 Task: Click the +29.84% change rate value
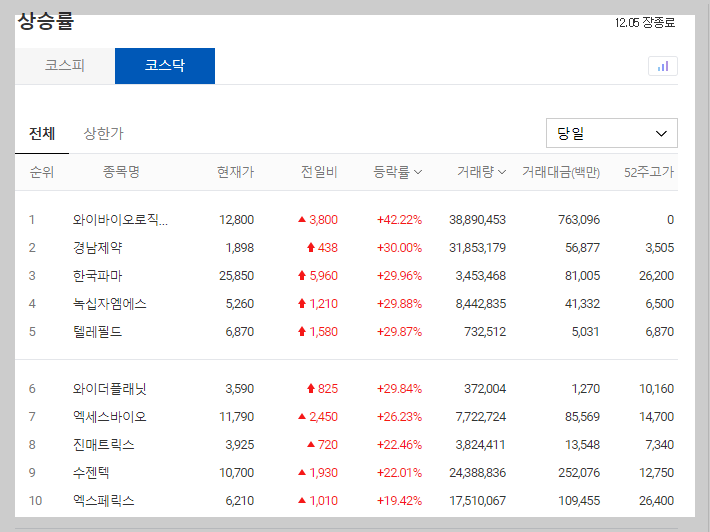pyautogui.click(x=399, y=389)
